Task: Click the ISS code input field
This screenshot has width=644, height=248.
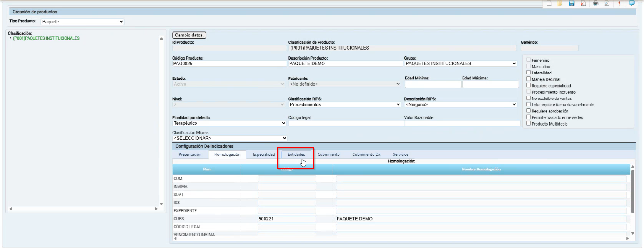Action: [287, 203]
